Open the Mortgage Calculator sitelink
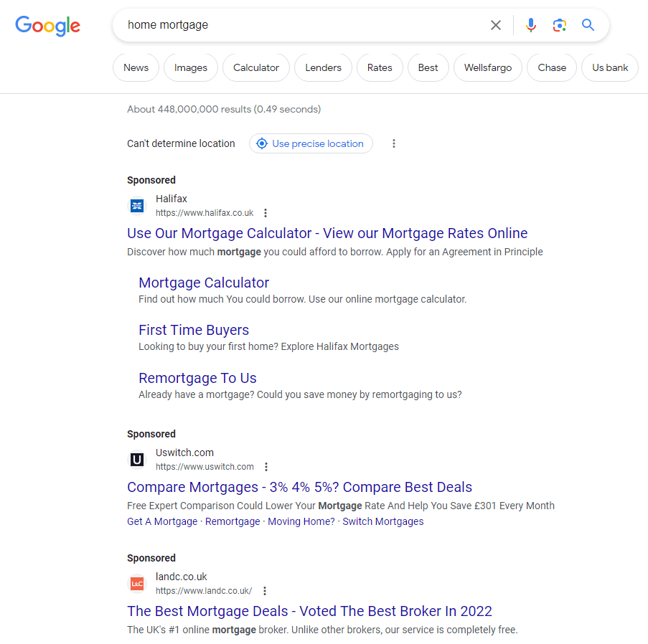Image resolution: width=648 pixels, height=644 pixels. 204,283
